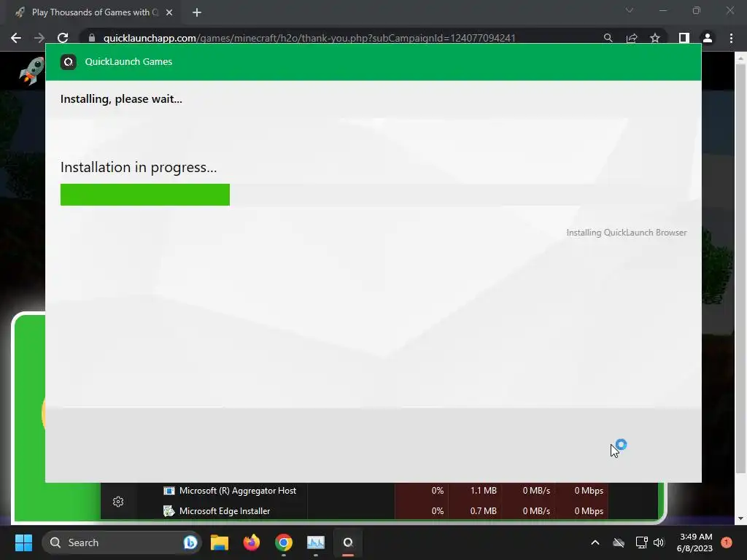This screenshot has height=560, width=747.
Task: Click the QuickLaunch Games logo icon
Action: (x=69, y=62)
